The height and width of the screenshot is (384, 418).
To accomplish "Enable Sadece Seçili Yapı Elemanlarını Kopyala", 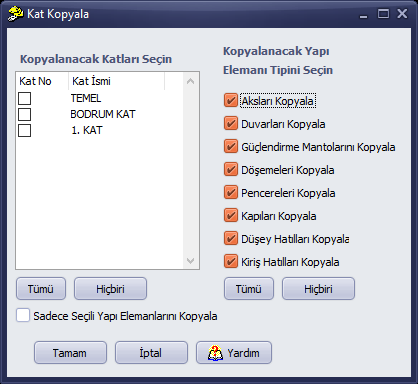I will pyautogui.click(x=23, y=315).
